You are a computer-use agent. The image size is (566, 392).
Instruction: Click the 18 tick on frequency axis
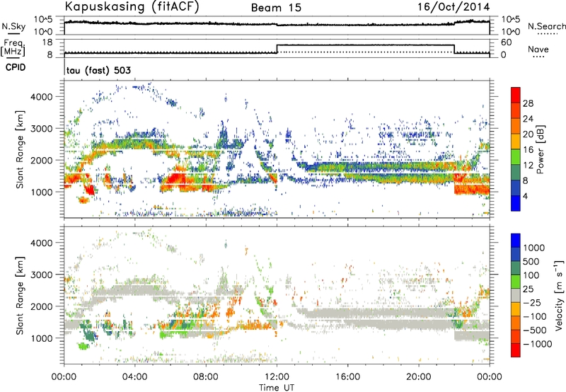(x=47, y=42)
